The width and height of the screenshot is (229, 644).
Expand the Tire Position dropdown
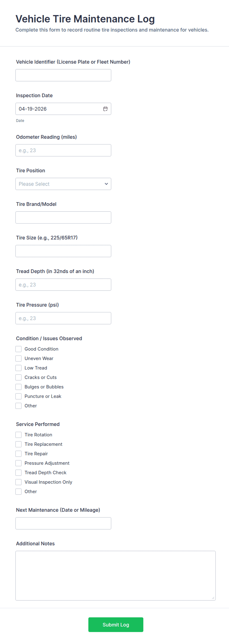coord(63,184)
